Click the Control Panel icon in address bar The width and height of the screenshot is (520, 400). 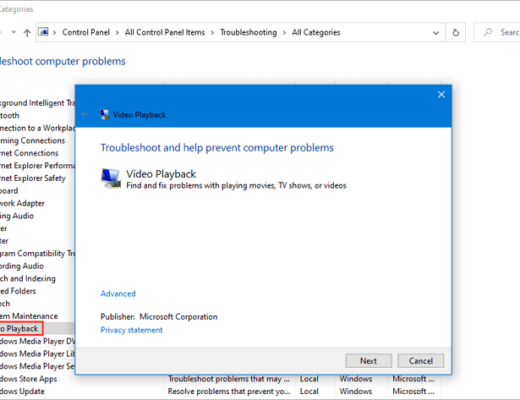click(43, 32)
